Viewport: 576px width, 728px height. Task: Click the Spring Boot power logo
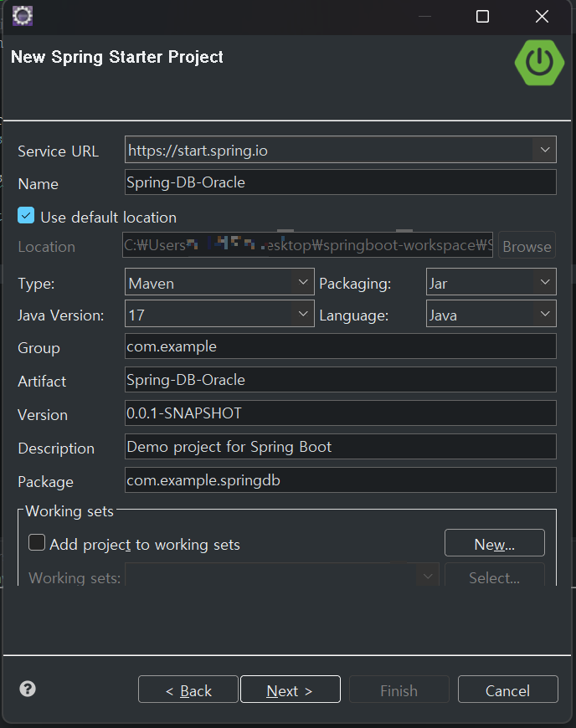(x=539, y=62)
